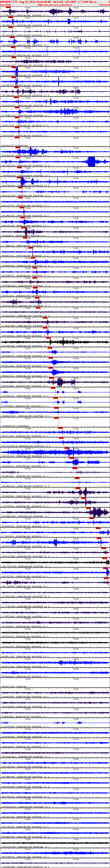Select the UW.SOS.EHZ station label
This screenshot has width=110, height=868.
[x=25, y=225]
